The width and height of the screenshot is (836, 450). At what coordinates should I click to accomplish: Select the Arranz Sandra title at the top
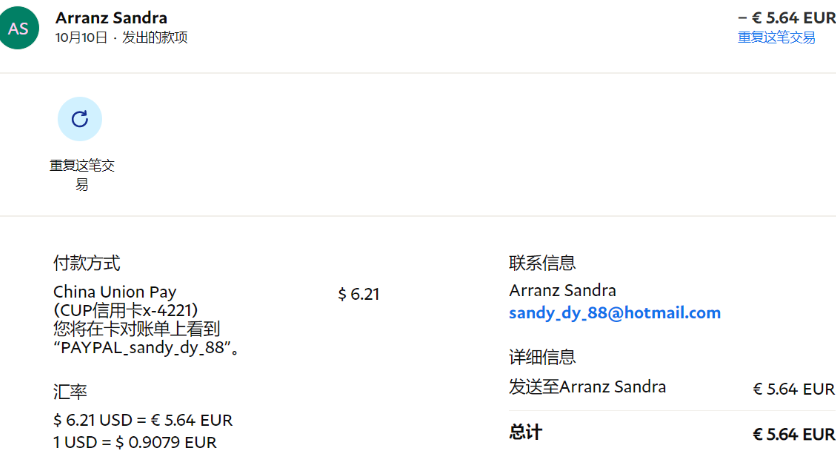pos(111,18)
